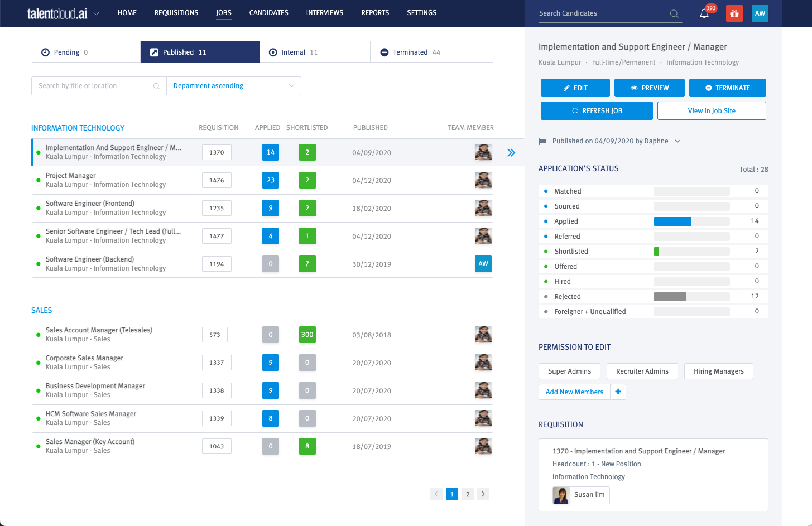The width and height of the screenshot is (812, 526).
Task: Click the Edit button
Action: [x=575, y=88]
